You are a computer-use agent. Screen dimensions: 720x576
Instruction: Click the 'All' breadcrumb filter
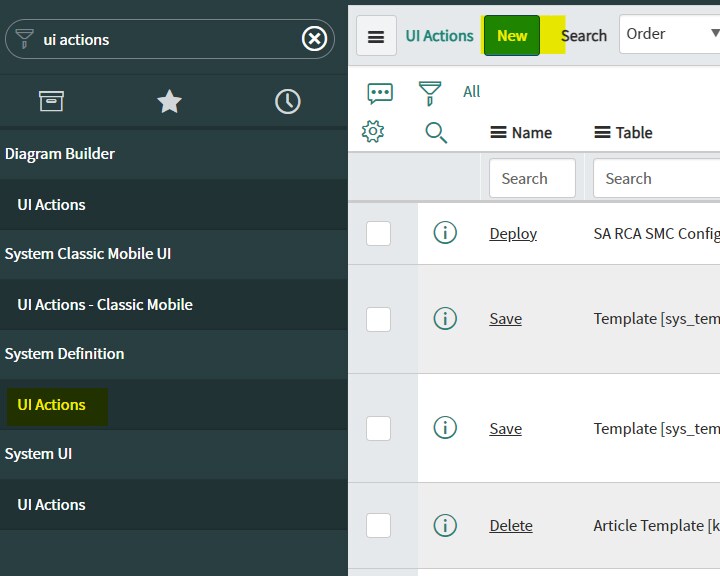coord(471,91)
